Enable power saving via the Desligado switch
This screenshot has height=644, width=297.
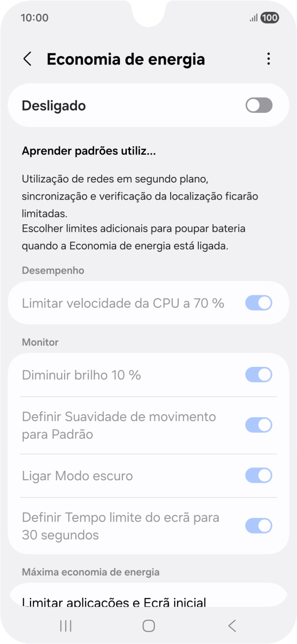tap(258, 105)
